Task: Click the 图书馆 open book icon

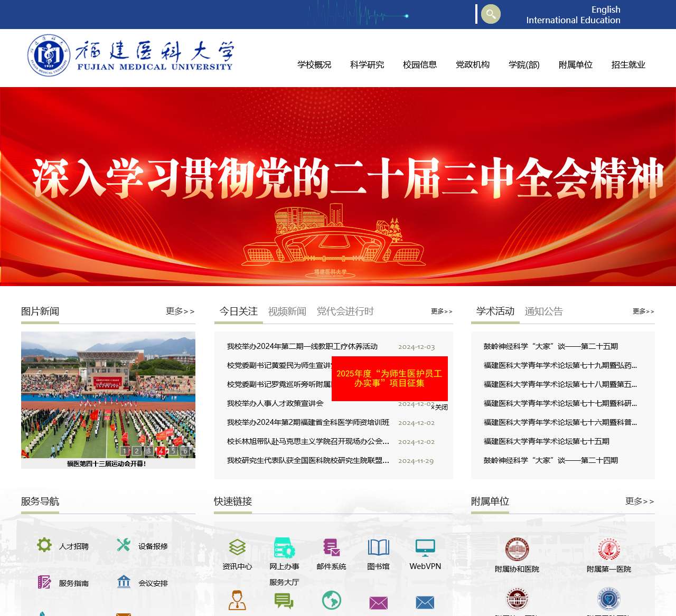Action: (378, 547)
